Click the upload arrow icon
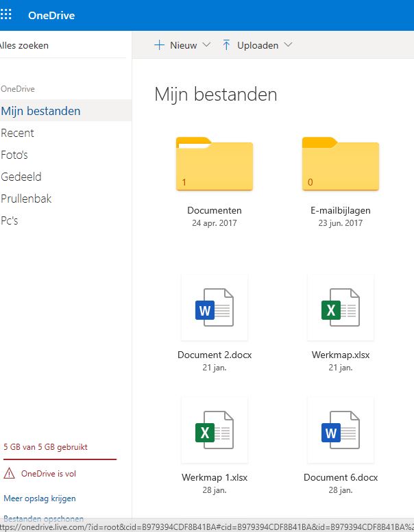The height and width of the screenshot is (532, 414). [x=226, y=45]
